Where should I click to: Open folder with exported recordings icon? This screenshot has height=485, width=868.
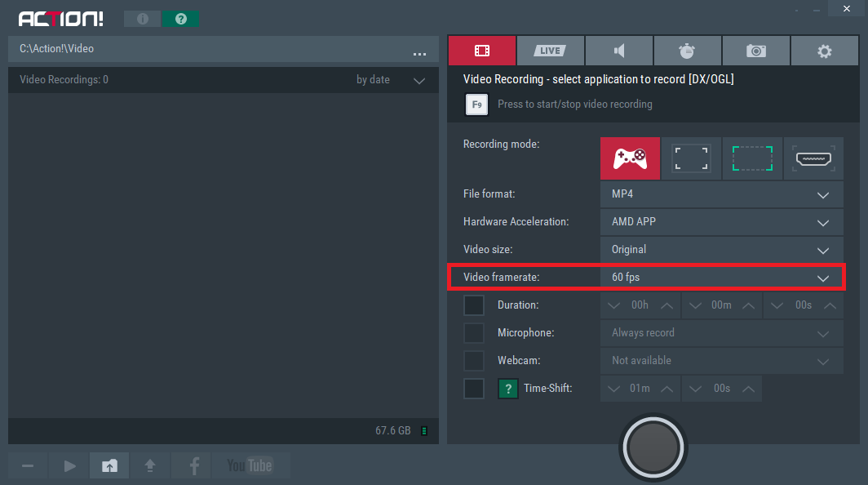tap(109, 465)
